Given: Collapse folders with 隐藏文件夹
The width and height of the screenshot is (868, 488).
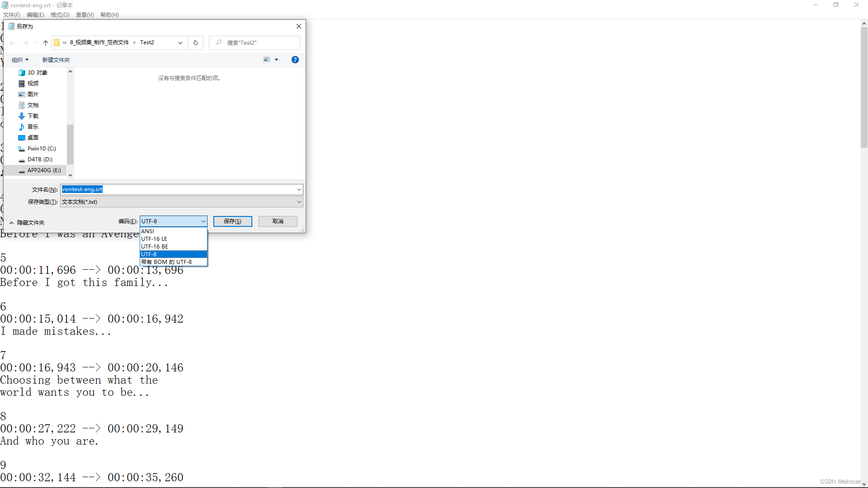Looking at the screenshot, I should [x=27, y=223].
